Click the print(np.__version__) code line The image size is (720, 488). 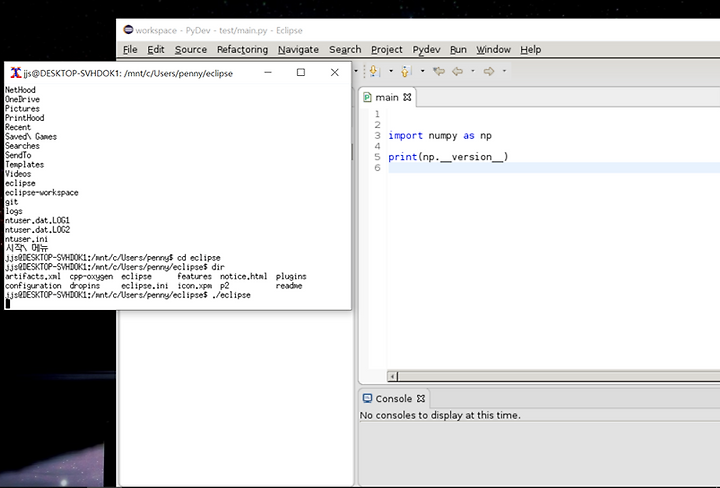tap(448, 157)
